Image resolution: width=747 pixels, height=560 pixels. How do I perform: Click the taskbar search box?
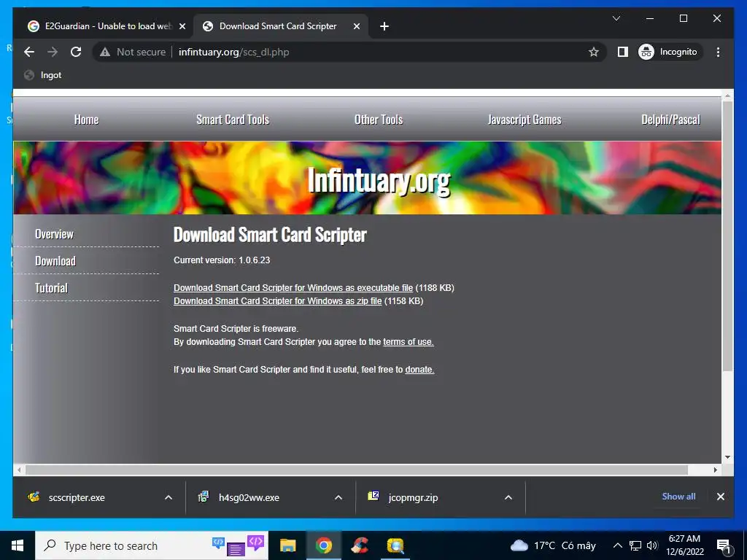tap(152, 545)
